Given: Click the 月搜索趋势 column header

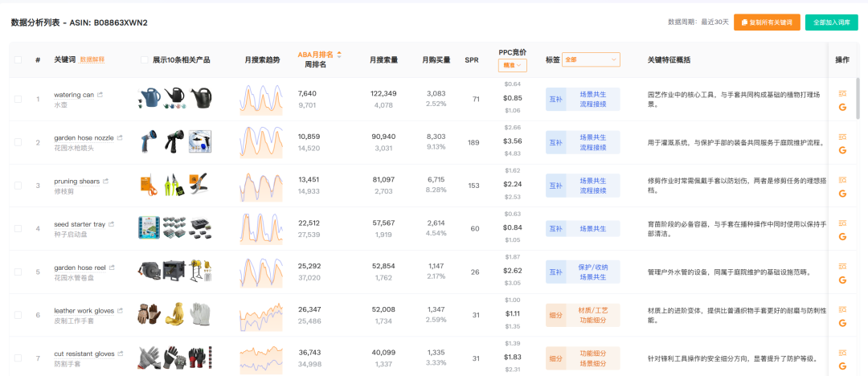Looking at the screenshot, I should point(262,59).
